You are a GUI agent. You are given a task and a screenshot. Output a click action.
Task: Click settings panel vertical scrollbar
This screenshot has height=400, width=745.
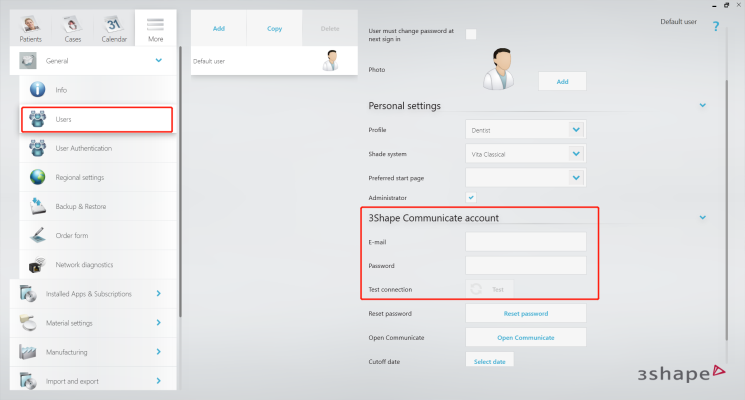click(726, 210)
